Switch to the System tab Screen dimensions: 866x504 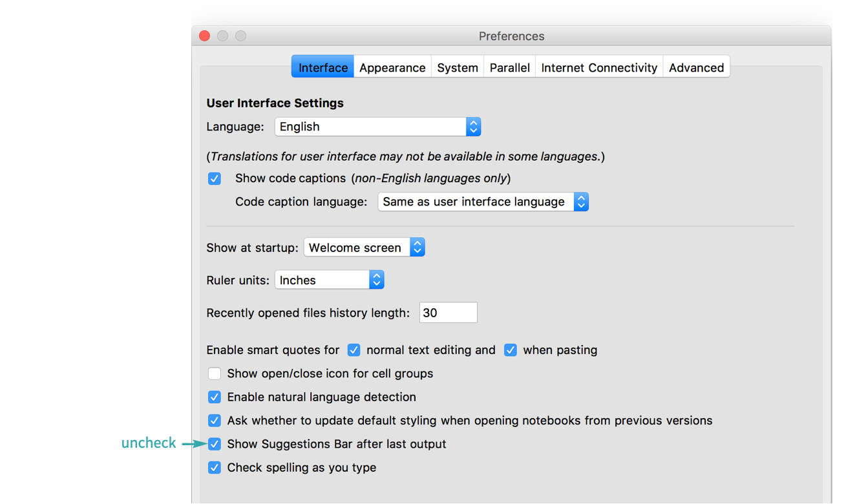[x=457, y=67]
